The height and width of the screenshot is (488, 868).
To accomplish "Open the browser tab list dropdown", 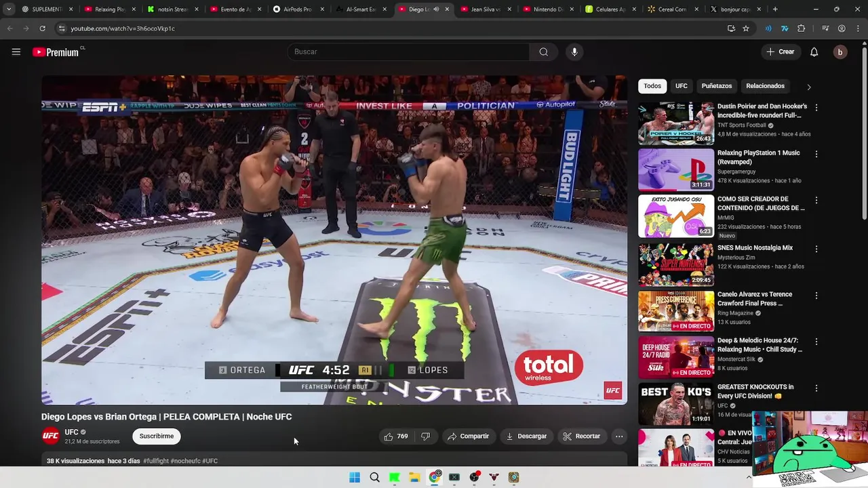I will click(x=9, y=9).
